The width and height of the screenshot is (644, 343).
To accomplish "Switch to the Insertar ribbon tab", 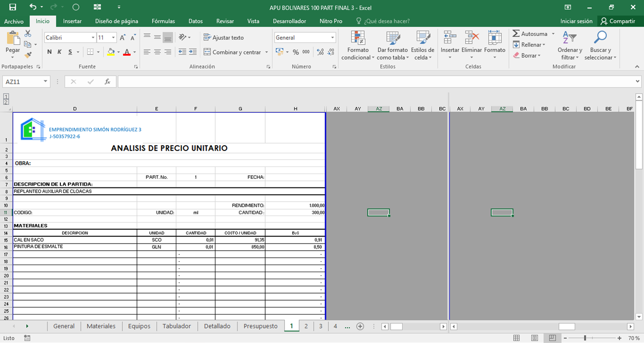I will pos(72,21).
